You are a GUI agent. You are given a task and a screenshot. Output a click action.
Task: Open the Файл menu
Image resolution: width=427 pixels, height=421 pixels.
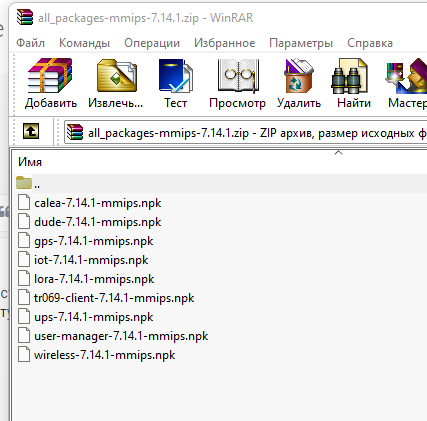tap(30, 43)
